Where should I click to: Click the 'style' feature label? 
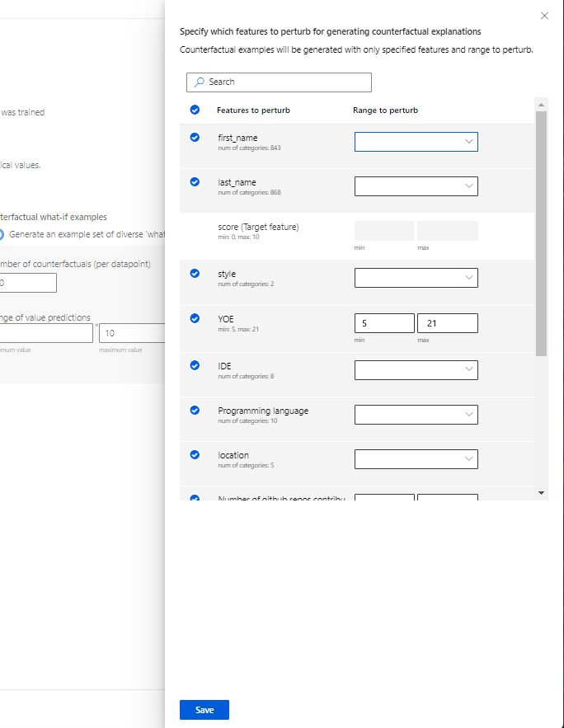coord(227,274)
